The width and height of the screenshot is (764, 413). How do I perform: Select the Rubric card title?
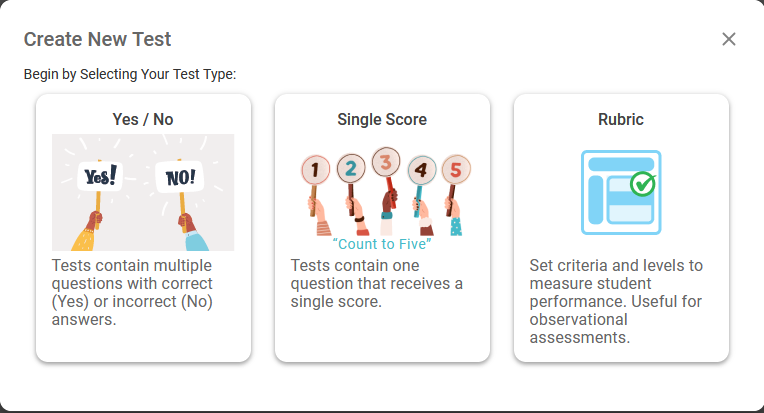pos(621,119)
